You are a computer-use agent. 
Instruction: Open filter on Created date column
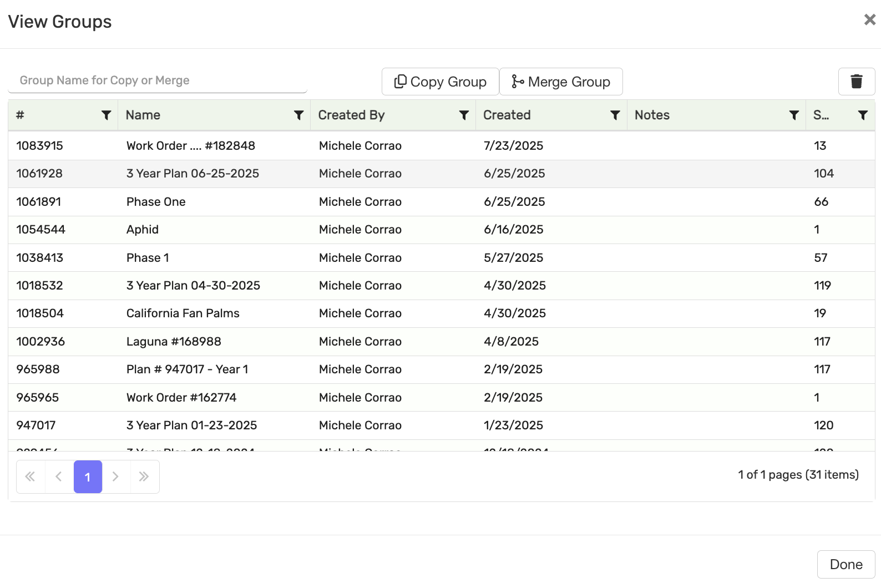point(615,115)
